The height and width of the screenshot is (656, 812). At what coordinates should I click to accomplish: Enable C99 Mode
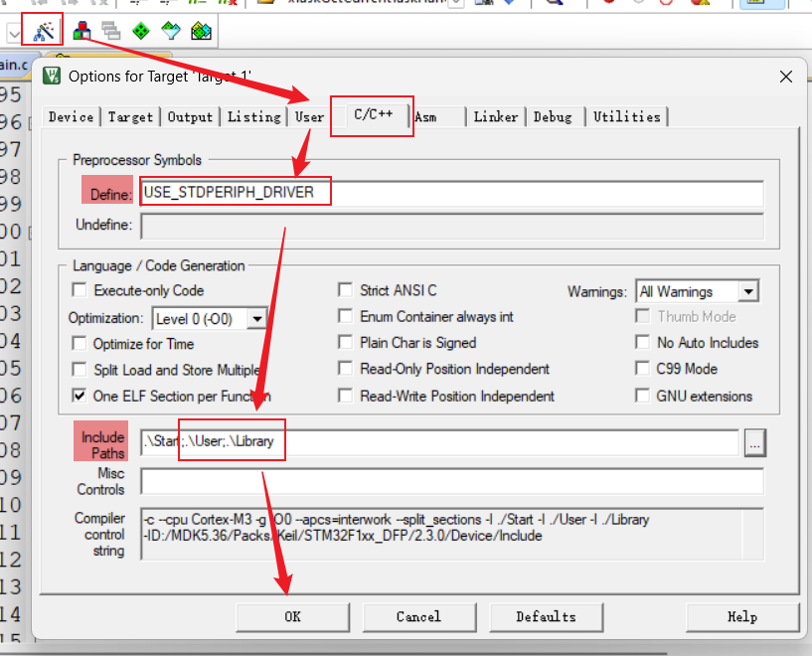pyautogui.click(x=643, y=369)
